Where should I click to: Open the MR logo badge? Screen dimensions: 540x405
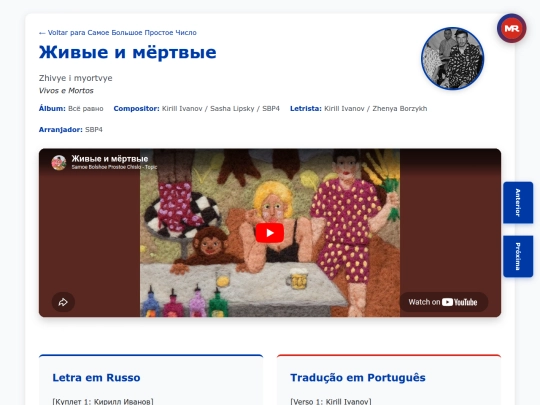tap(511, 28)
